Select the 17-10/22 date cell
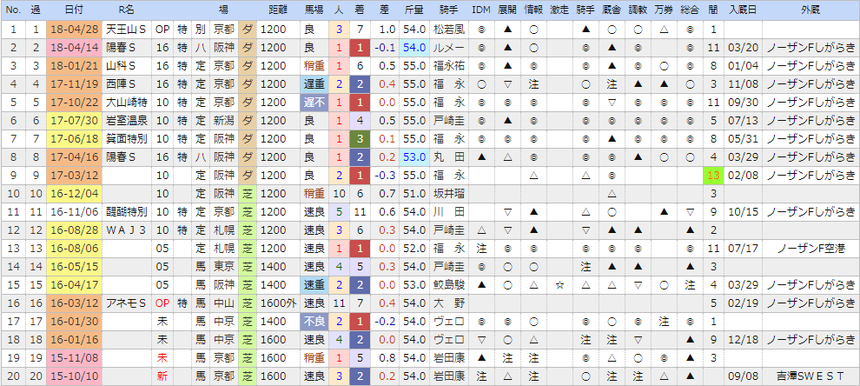The width and height of the screenshot is (860, 386). pos(75,103)
